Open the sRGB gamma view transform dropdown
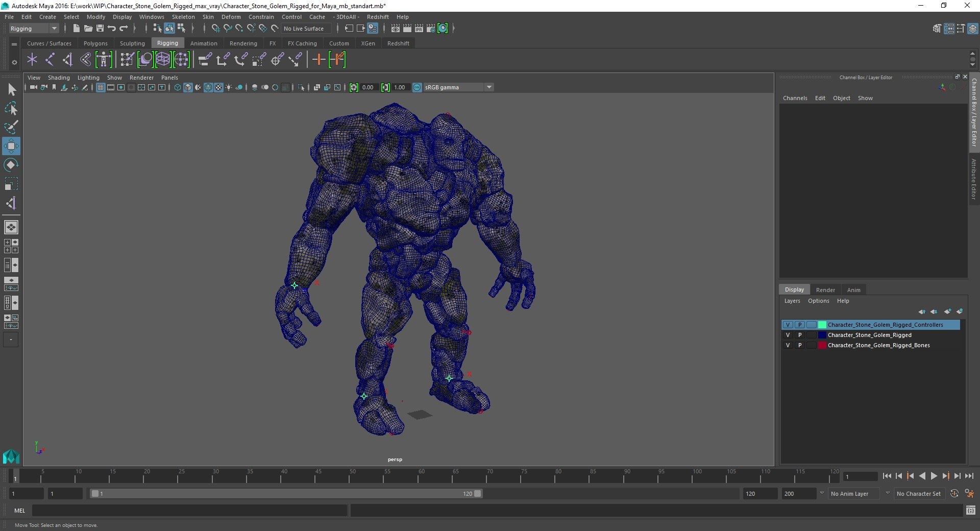980x531 pixels. 458,87
